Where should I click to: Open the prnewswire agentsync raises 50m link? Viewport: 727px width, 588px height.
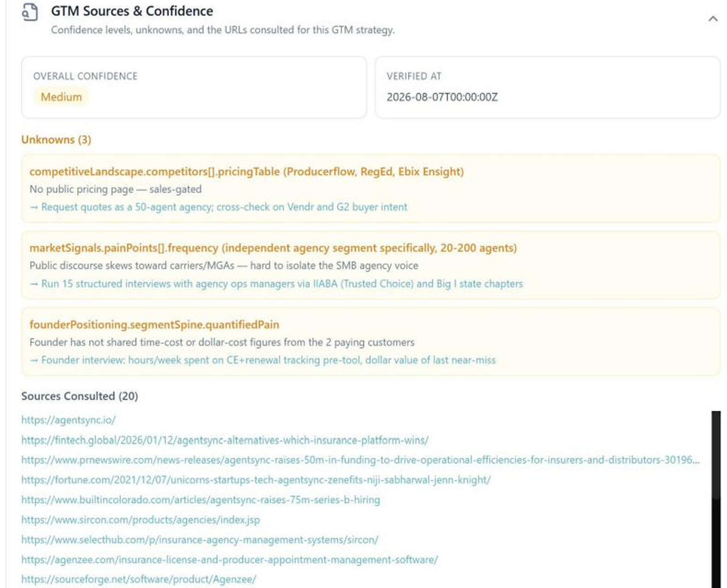[x=360, y=460]
